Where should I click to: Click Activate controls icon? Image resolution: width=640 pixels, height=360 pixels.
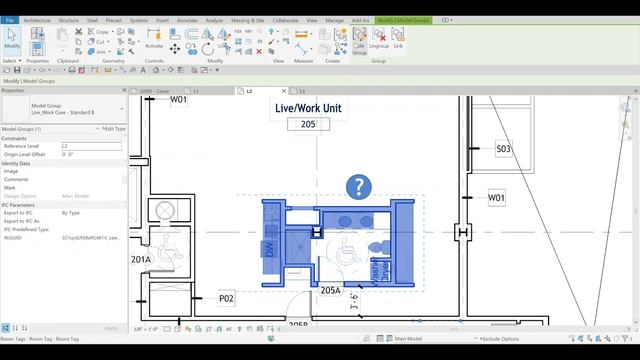(x=154, y=38)
